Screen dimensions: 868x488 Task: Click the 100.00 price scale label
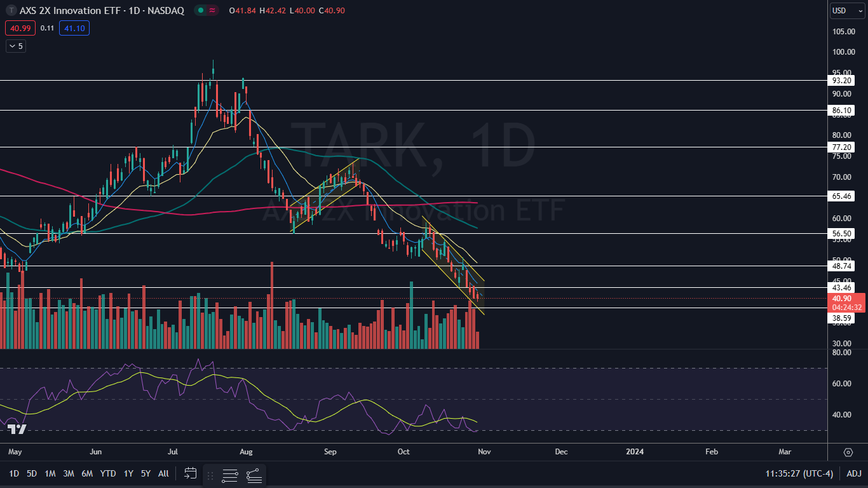[x=844, y=52]
